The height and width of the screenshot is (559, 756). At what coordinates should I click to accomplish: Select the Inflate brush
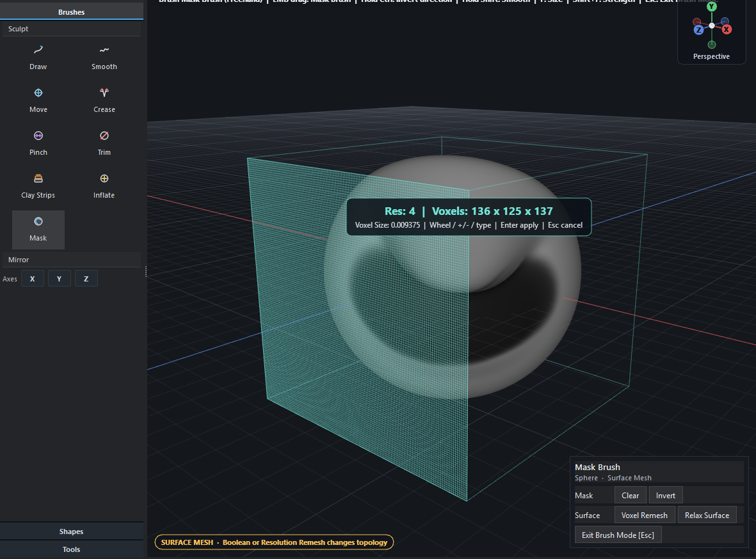tap(104, 187)
